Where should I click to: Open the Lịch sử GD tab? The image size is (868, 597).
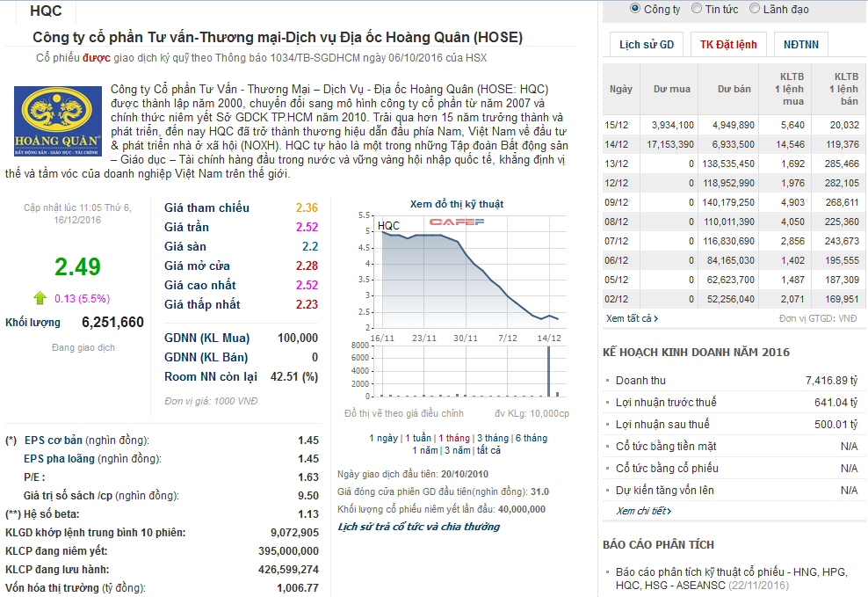(647, 44)
